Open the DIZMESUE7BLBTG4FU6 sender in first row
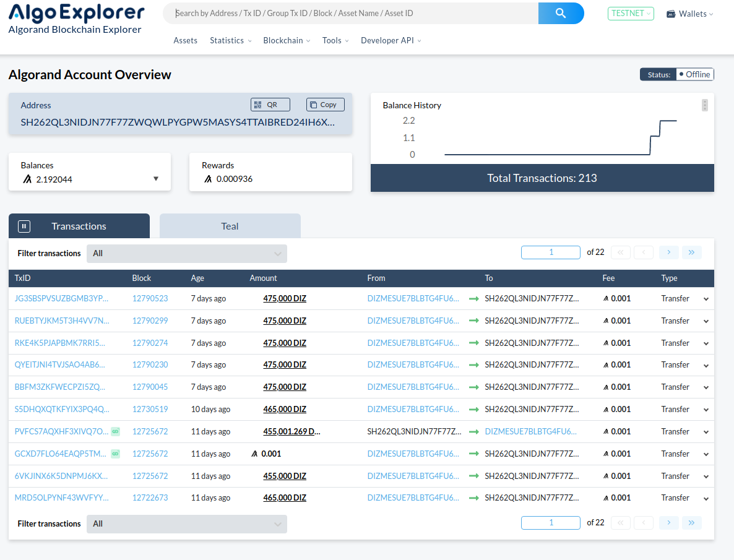The height and width of the screenshot is (560, 734). [x=413, y=298]
